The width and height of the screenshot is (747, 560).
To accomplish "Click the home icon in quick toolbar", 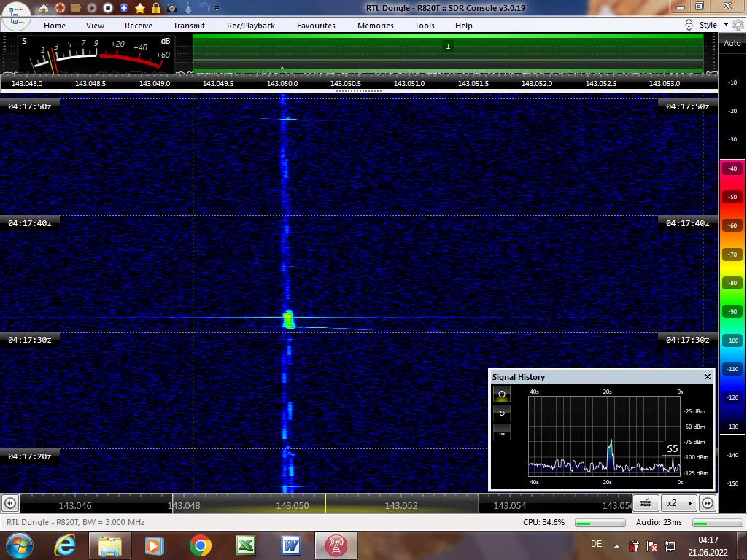I will pyautogui.click(x=44, y=8).
